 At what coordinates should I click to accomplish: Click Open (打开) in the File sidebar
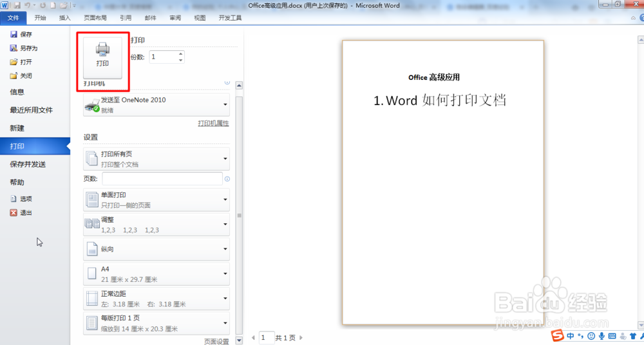[21, 62]
